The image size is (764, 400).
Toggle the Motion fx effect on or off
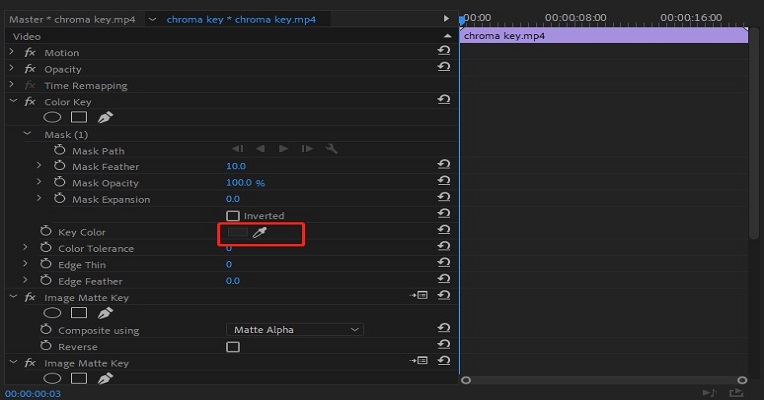coord(30,53)
